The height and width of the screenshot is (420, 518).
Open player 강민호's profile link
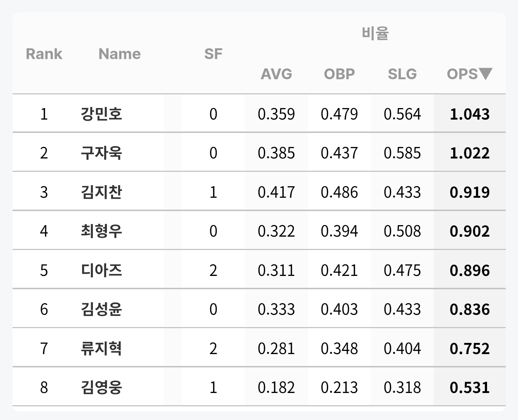pyautogui.click(x=102, y=114)
